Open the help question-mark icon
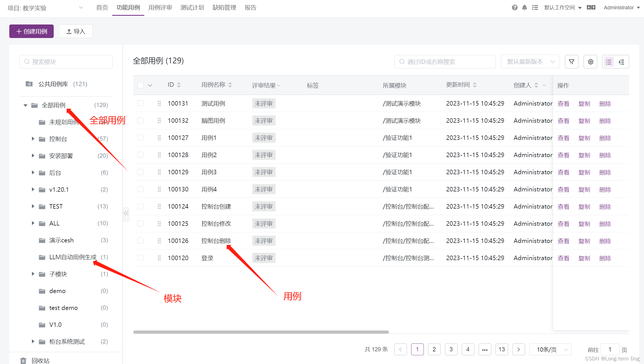 [x=514, y=8]
